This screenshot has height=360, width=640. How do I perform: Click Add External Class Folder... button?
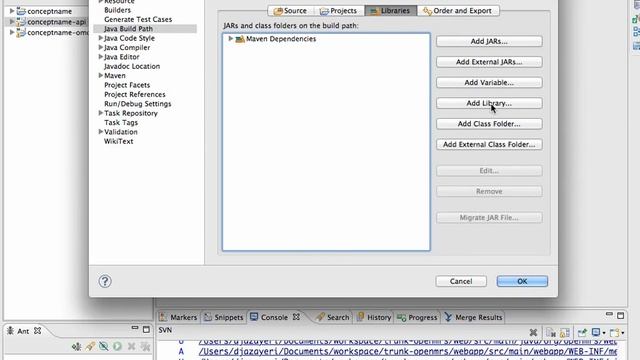tap(489, 144)
